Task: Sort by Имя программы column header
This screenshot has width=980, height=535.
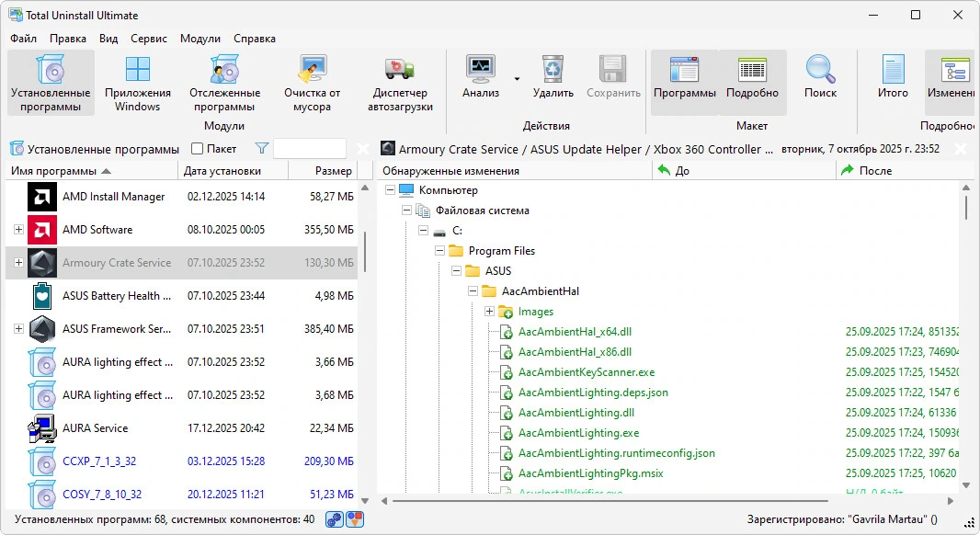Action: click(x=92, y=171)
